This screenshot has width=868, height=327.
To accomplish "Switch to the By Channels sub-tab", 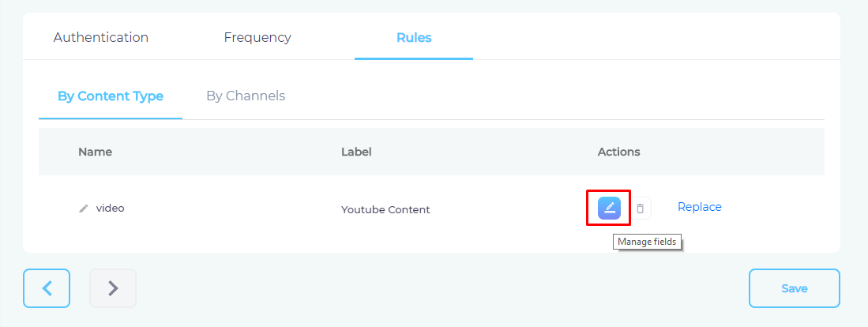I will pos(246,96).
